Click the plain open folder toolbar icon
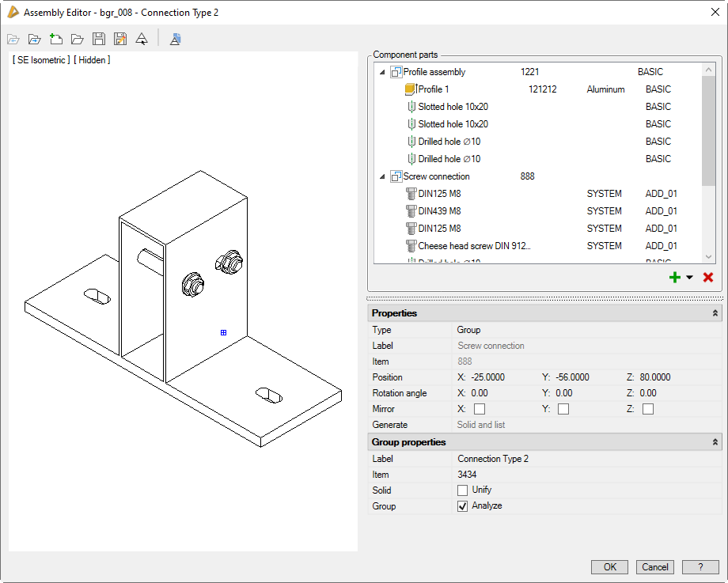The image size is (728, 583). coord(77,39)
